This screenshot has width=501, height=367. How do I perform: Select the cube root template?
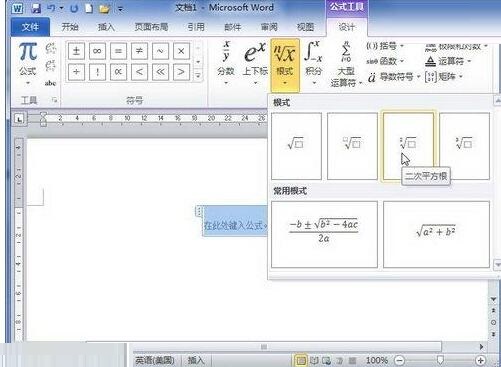(x=464, y=146)
